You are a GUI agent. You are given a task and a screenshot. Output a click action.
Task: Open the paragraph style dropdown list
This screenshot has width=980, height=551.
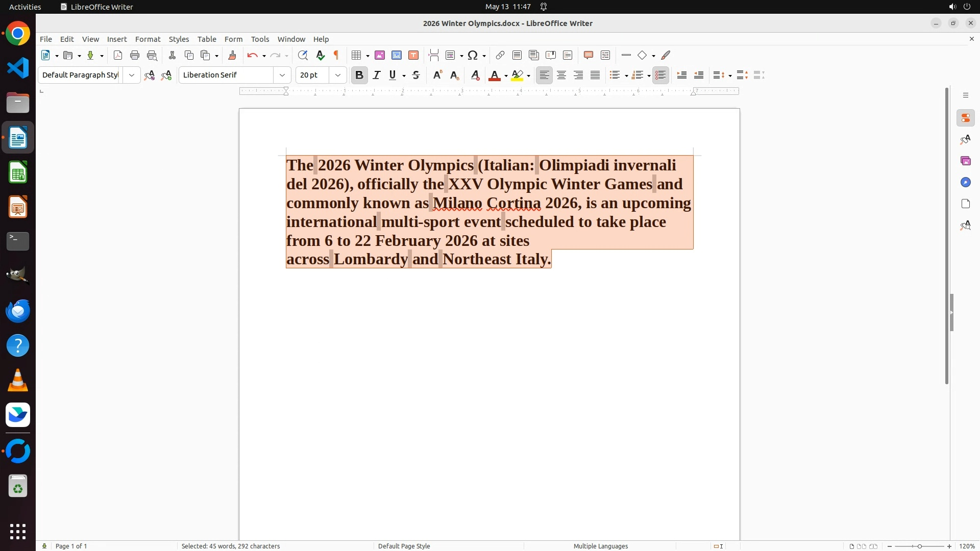pyautogui.click(x=132, y=75)
